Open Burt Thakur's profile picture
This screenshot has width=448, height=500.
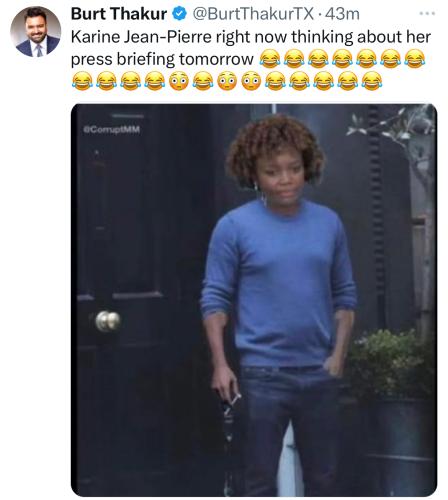(x=36, y=32)
